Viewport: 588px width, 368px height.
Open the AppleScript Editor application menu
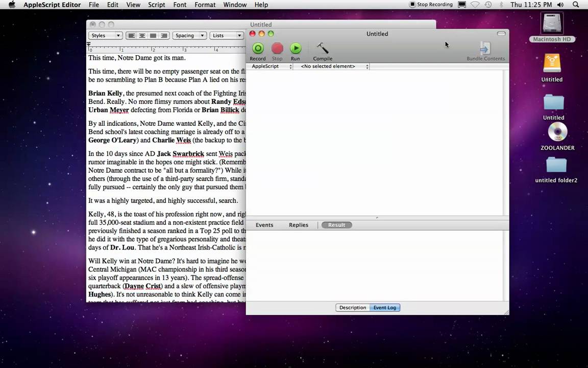(52, 5)
